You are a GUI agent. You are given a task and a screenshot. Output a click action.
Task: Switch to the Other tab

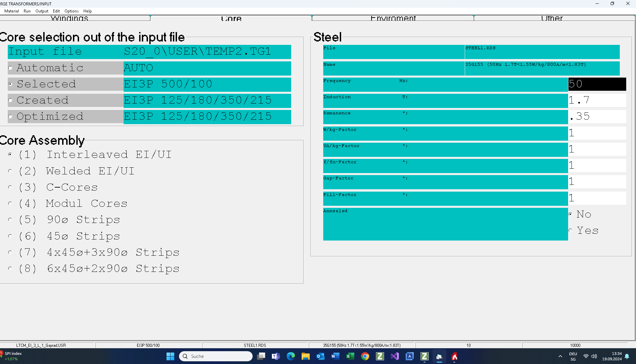(x=552, y=18)
